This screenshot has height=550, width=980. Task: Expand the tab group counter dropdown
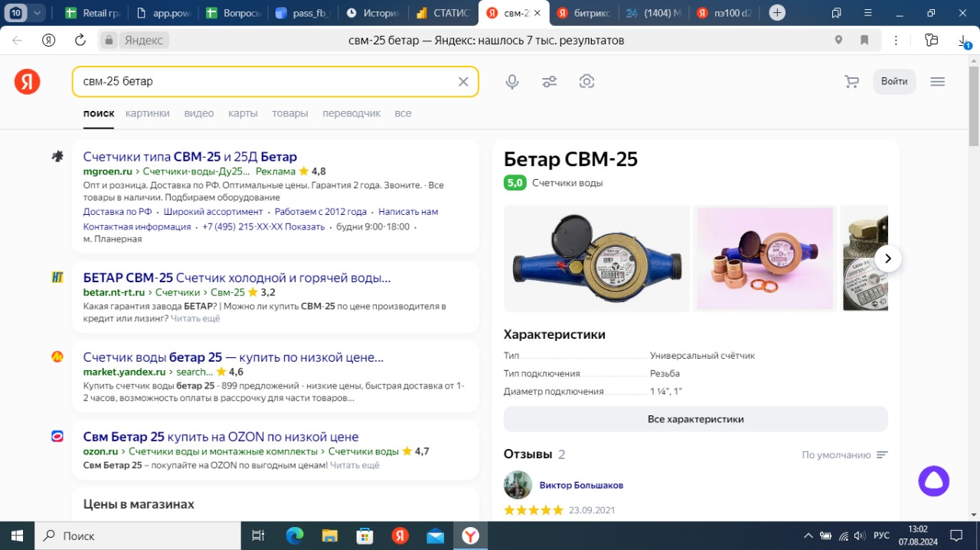(x=37, y=13)
